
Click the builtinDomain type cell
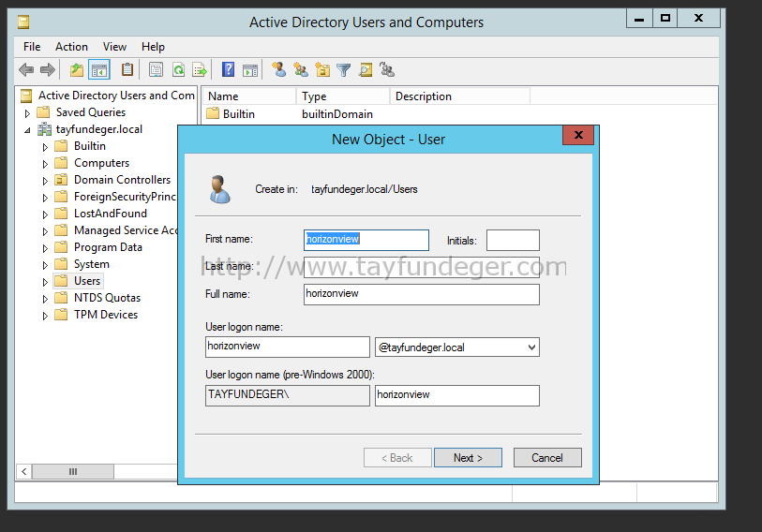click(x=337, y=113)
